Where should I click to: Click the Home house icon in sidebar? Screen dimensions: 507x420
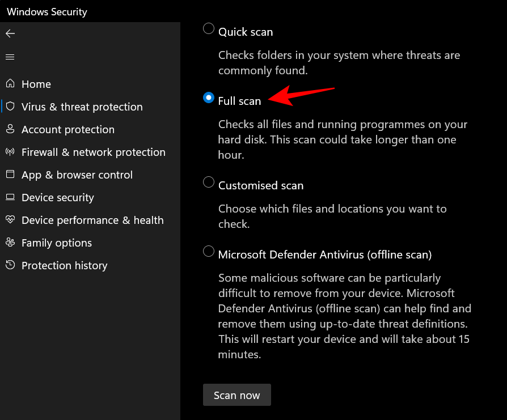10,84
